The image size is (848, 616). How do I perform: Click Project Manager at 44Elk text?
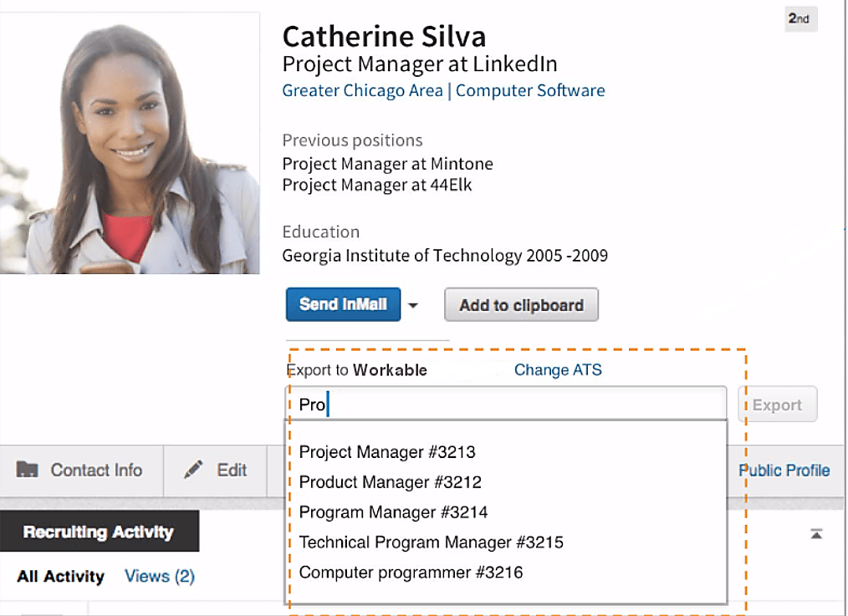click(x=377, y=185)
